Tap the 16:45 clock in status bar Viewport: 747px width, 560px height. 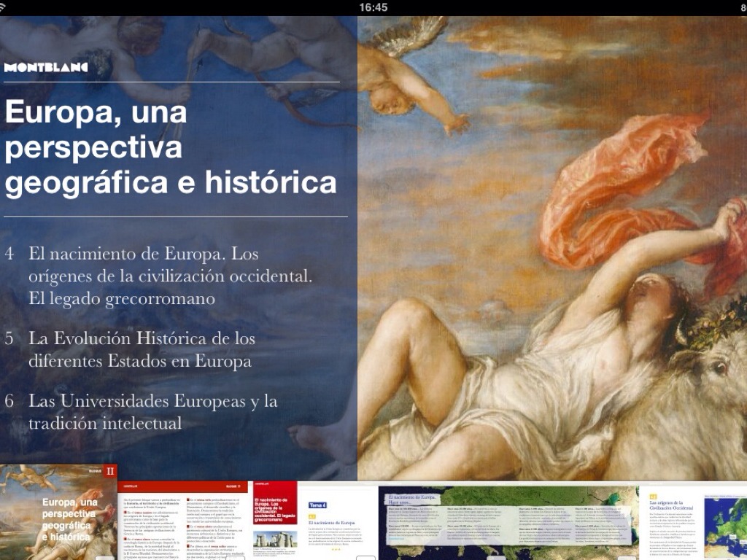(373, 7)
